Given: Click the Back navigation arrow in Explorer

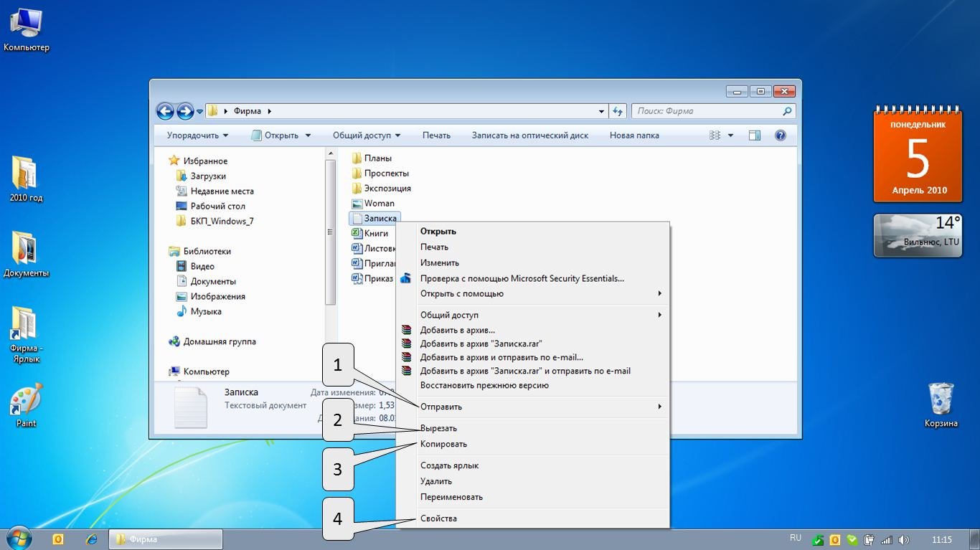Looking at the screenshot, I should [165, 111].
